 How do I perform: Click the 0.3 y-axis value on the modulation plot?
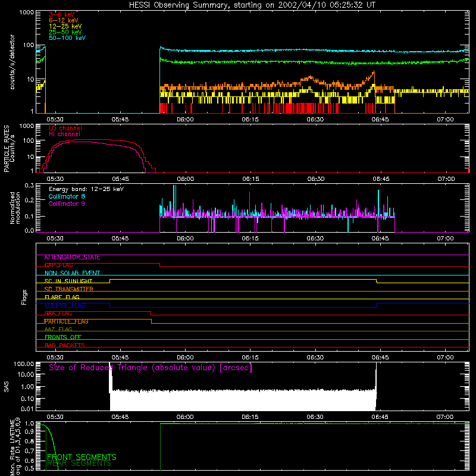tap(29, 186)
